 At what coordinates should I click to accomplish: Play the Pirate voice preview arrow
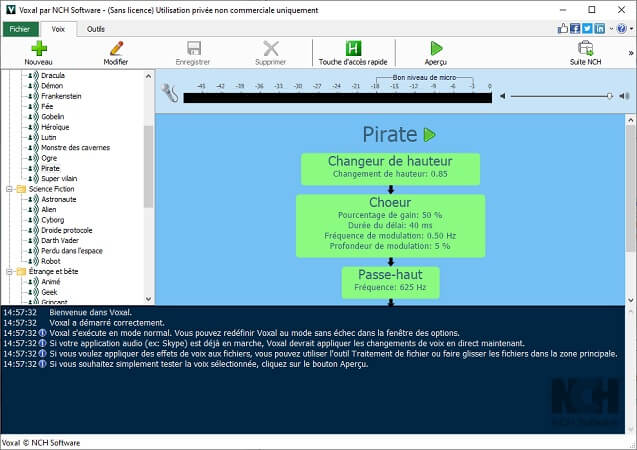coord(429,134)
